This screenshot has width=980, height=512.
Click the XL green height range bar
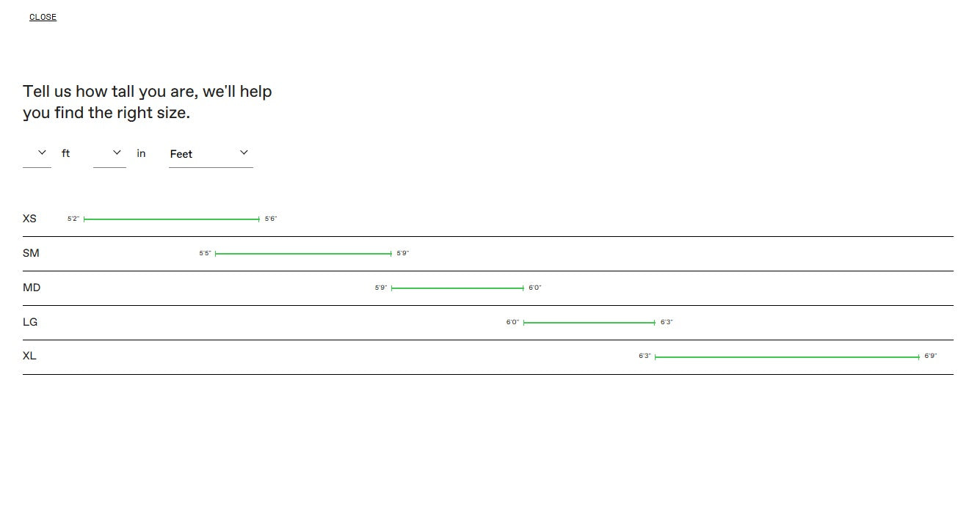pos(786,357)
